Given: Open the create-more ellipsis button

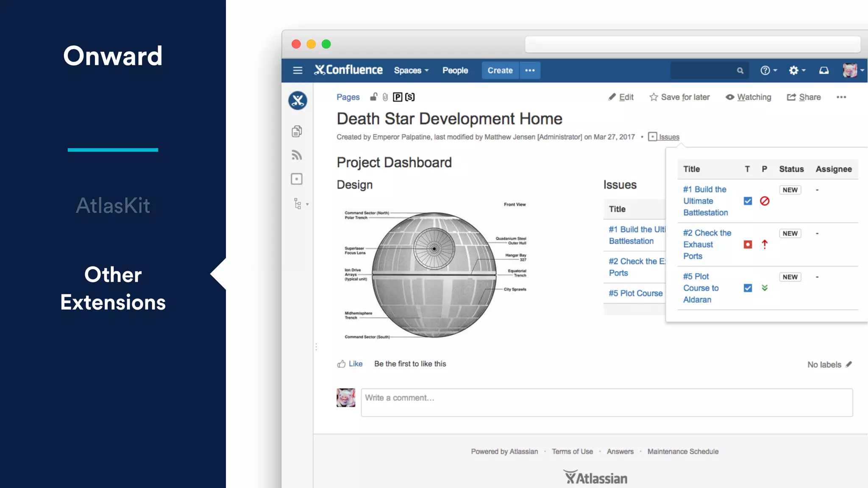Looking at the screenshot, I should click(530, 70).
